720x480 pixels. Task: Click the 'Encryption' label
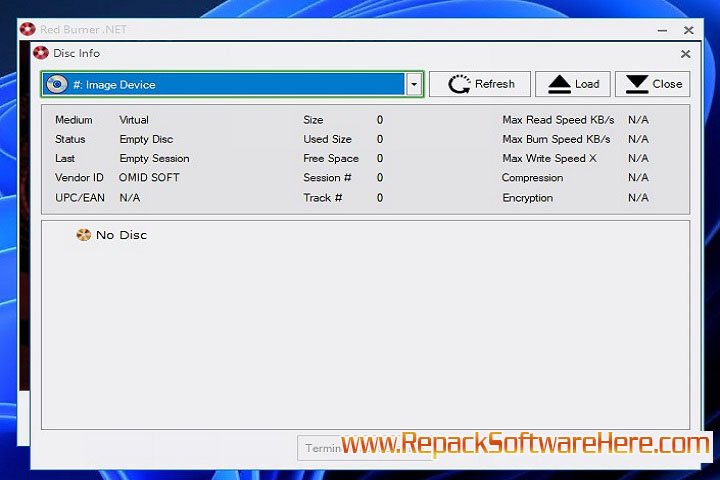[x=528, y=198]
